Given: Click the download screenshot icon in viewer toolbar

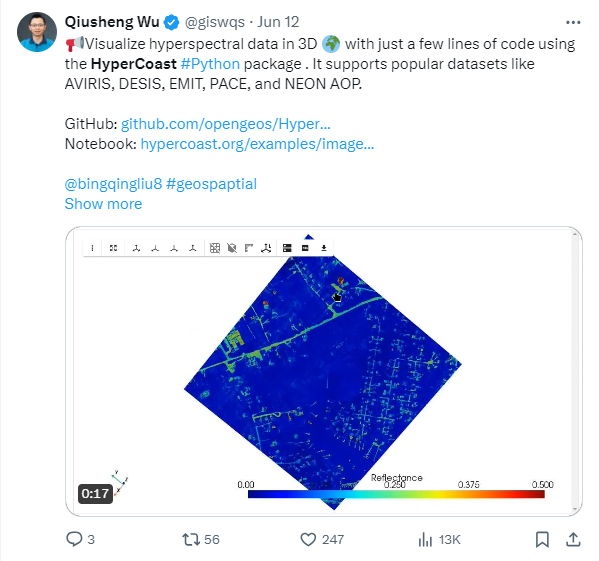Looking at the screenshot, I should 324,248.
